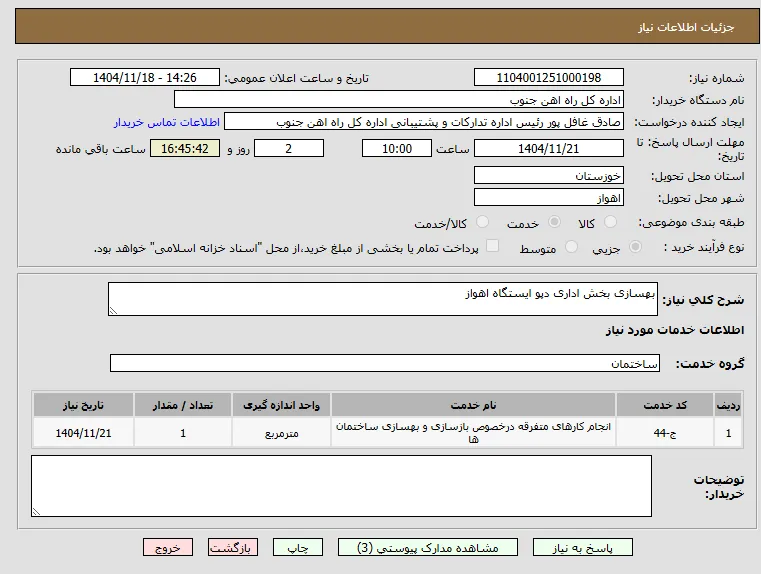Click the شرح کلی نیاز resize handle
Viewport: 761px width, 574px height.
(113, 311)
